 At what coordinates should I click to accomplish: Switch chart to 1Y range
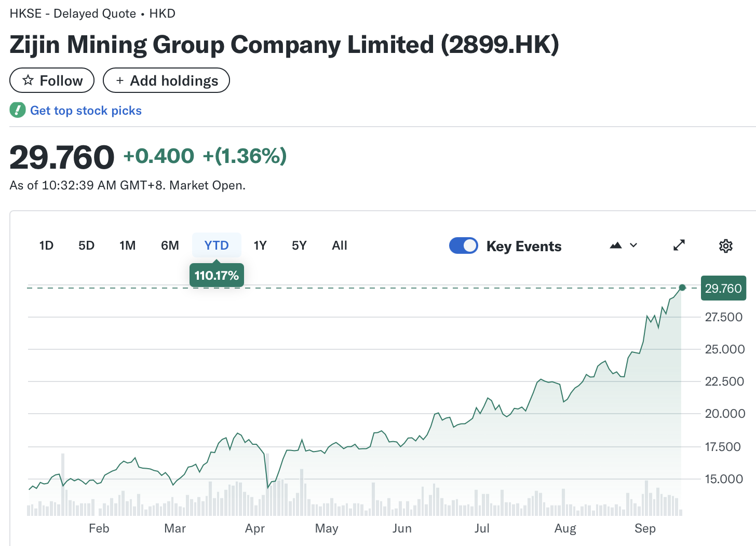click(x=260, y=245)
